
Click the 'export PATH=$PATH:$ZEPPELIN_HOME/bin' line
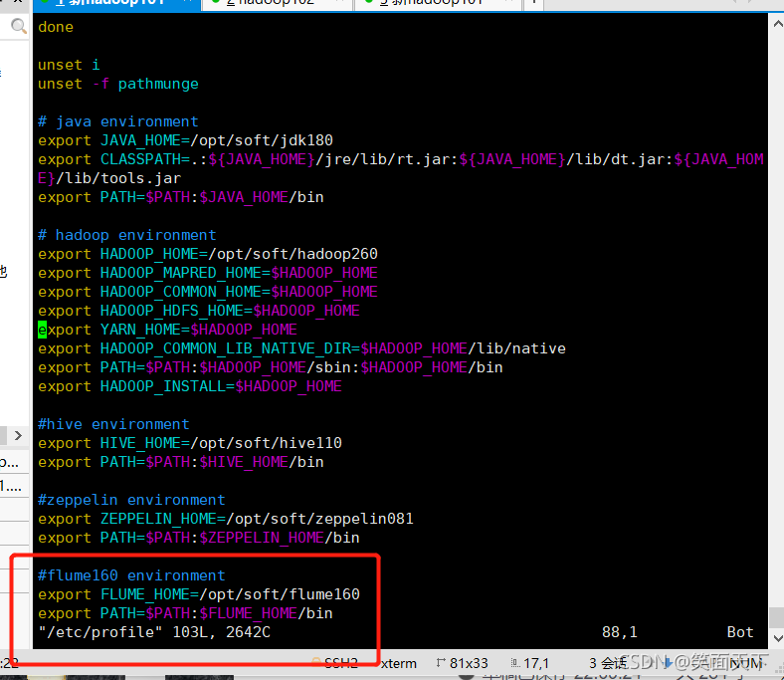199,538
